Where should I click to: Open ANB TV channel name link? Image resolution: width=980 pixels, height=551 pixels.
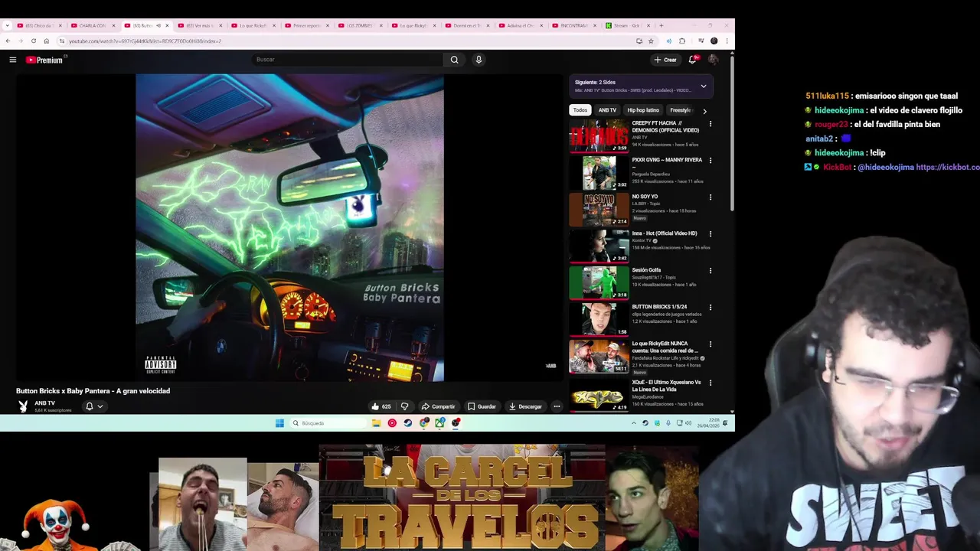click(x=44, y=403)
